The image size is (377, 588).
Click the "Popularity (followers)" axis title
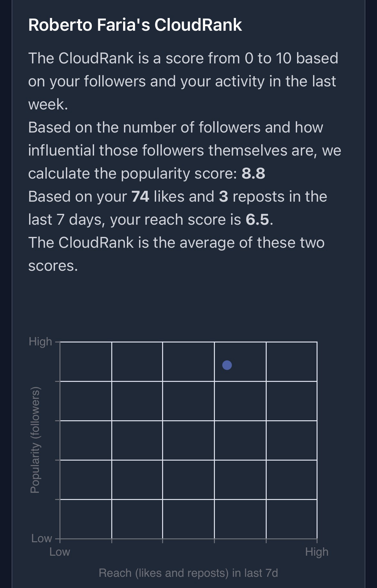35,440
